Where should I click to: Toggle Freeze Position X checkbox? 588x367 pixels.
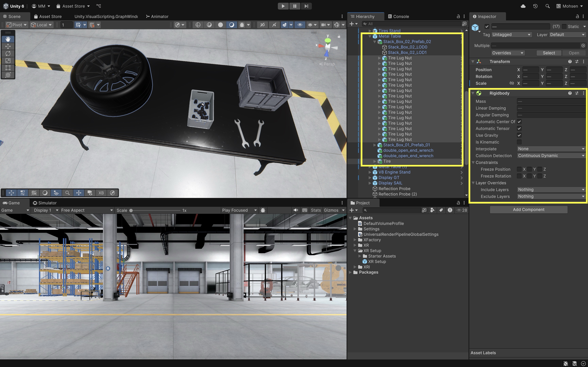coord(519,169)
